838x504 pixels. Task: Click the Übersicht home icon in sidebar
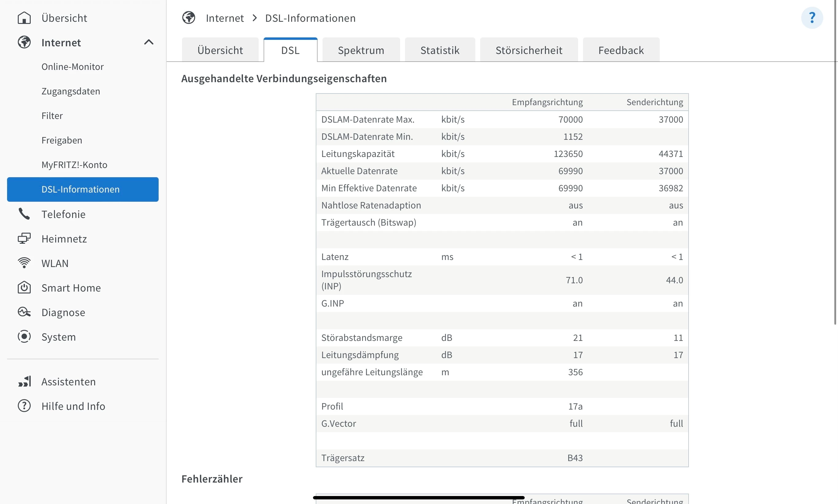coord(24,18)
